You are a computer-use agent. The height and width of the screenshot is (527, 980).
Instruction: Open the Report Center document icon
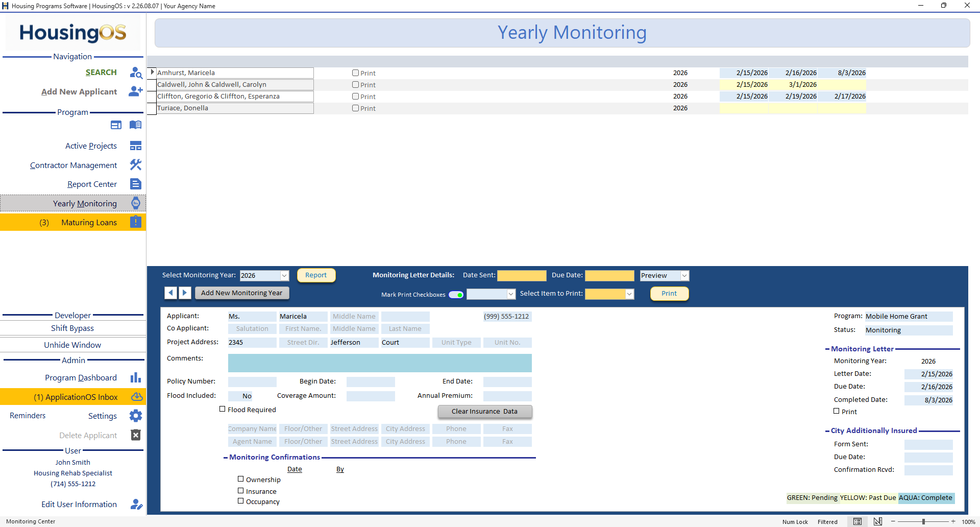coord(136,184)
